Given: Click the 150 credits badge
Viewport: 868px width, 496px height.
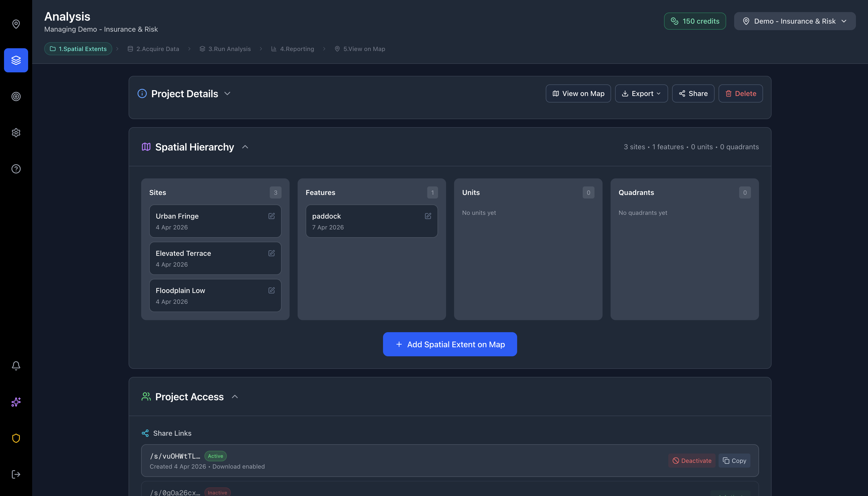Looking at the screenshot, I should (695, 21).
